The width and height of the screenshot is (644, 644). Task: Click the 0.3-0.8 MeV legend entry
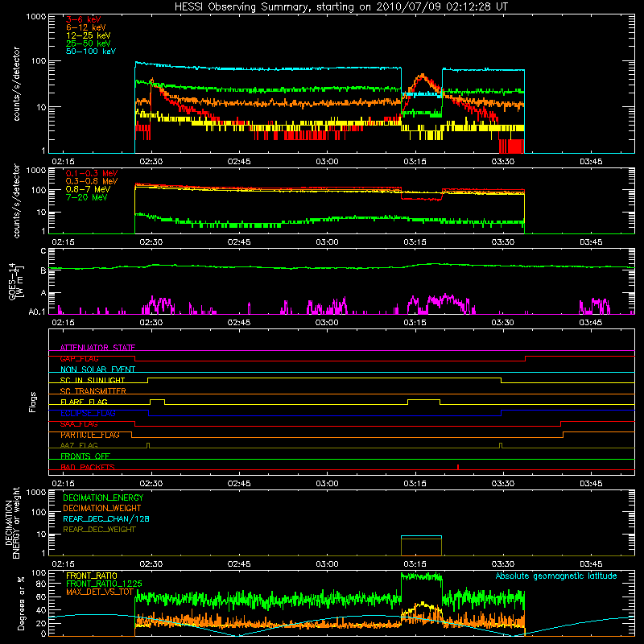pyautogui.click(x=92, y=182)
